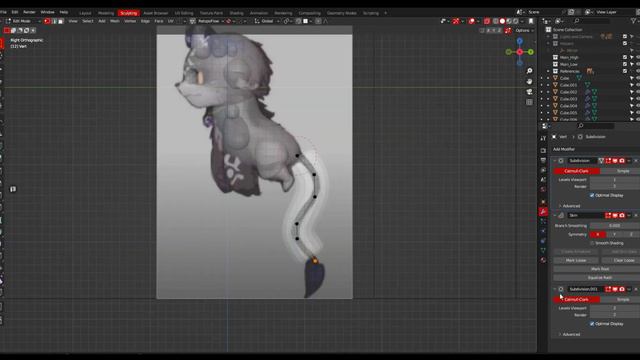Screen dimensions: 640x360
Task: Enable Smooth Shading in Skin modifier
Action: coord(592,243)
